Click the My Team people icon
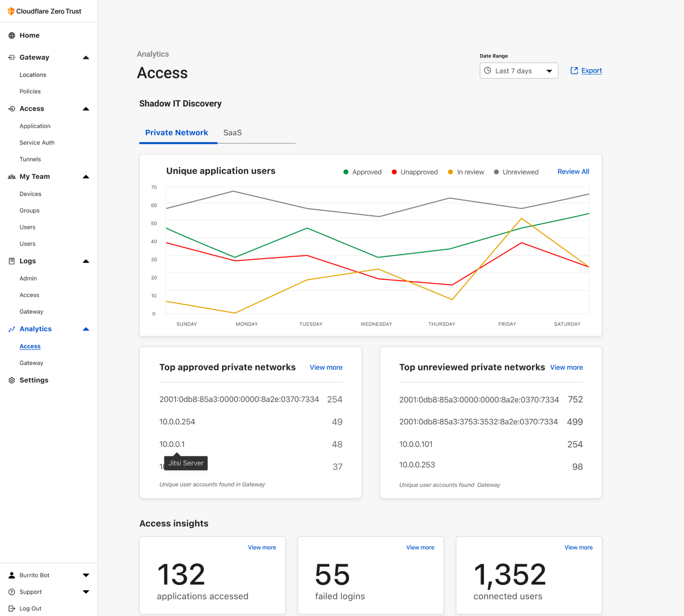684x616 pixels. 12,177
